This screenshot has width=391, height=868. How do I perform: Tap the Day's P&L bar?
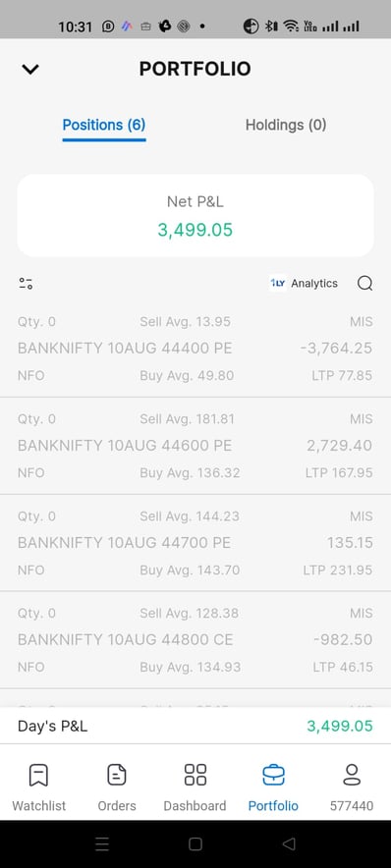[x=195, y=726]
